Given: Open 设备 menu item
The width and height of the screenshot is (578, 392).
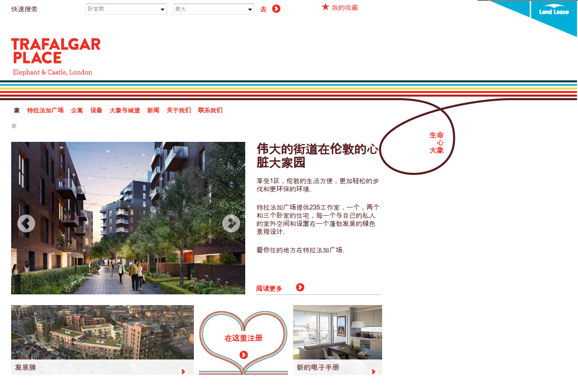Looking at the screenshot, I should (96, 110).
